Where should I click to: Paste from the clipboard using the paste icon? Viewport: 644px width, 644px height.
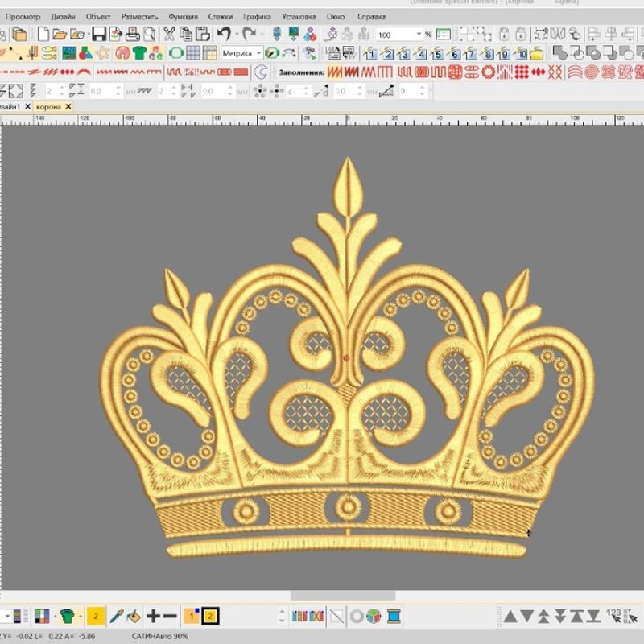[x=203, y=34]
